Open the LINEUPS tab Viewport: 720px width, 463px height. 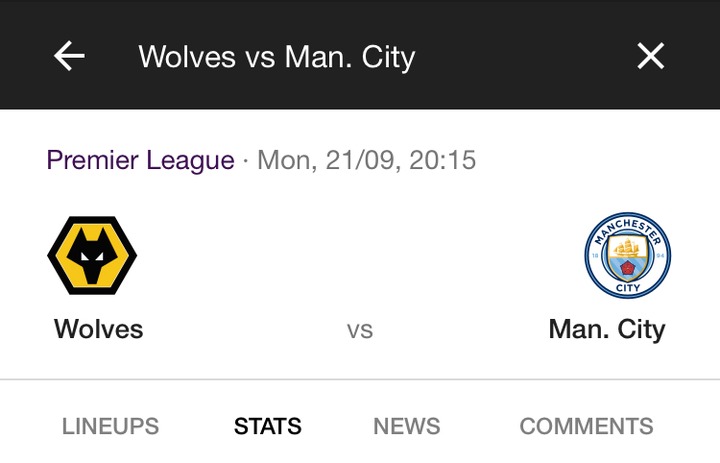click(x=110, y=426)
